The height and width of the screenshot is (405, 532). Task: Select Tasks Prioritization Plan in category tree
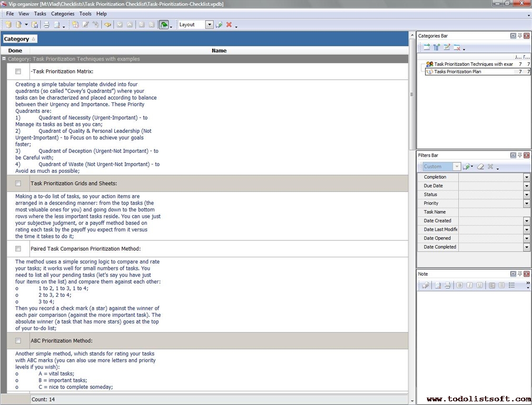point(457,72)
